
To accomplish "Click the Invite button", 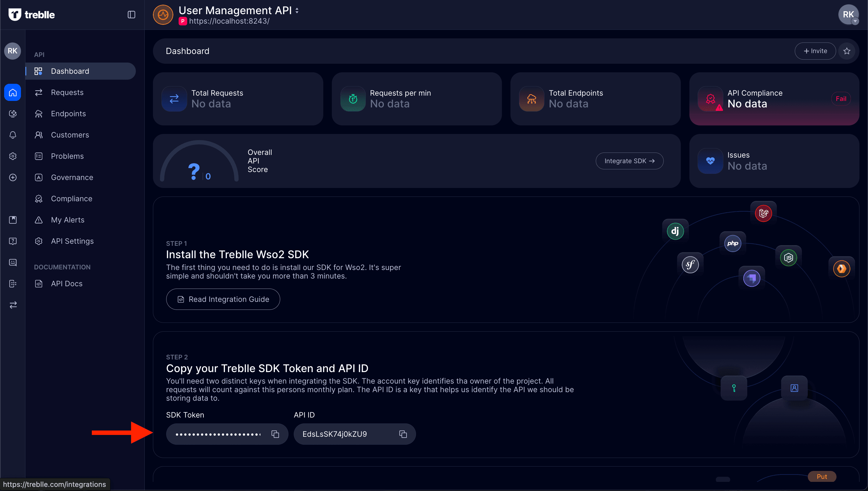I will [x=815, y=51].
